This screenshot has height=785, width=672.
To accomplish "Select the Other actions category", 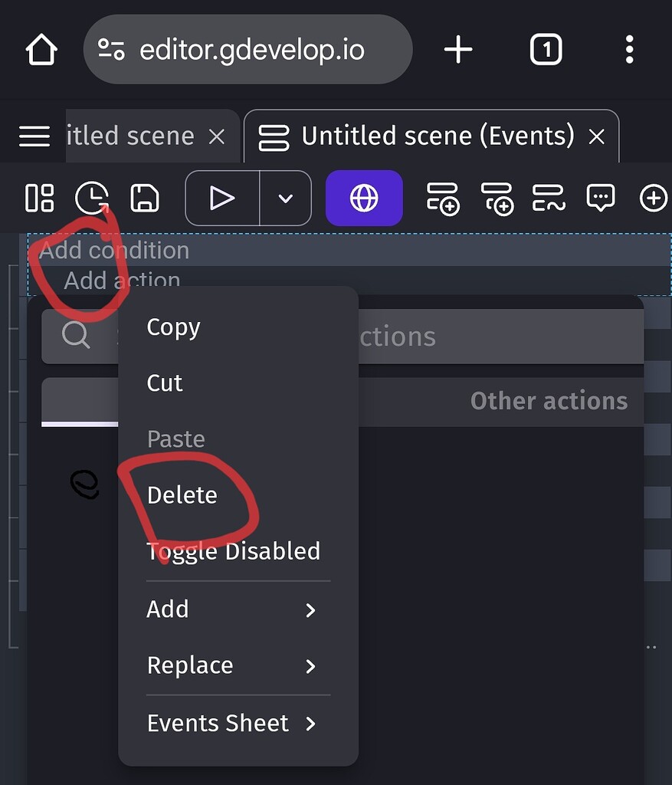I will pyautogui.click(x=549, y=400).
